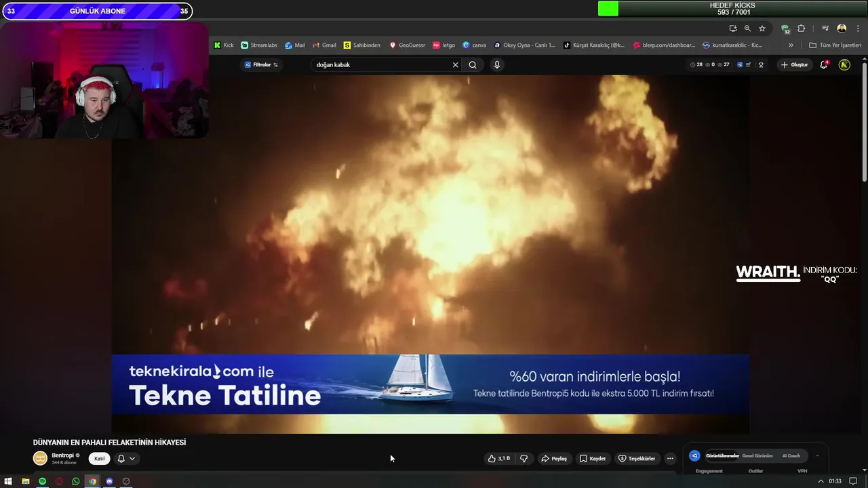Click the teknekirala.com Tekne Tatiline ad banner
The image size is (868, 488).
pos(431,384)
